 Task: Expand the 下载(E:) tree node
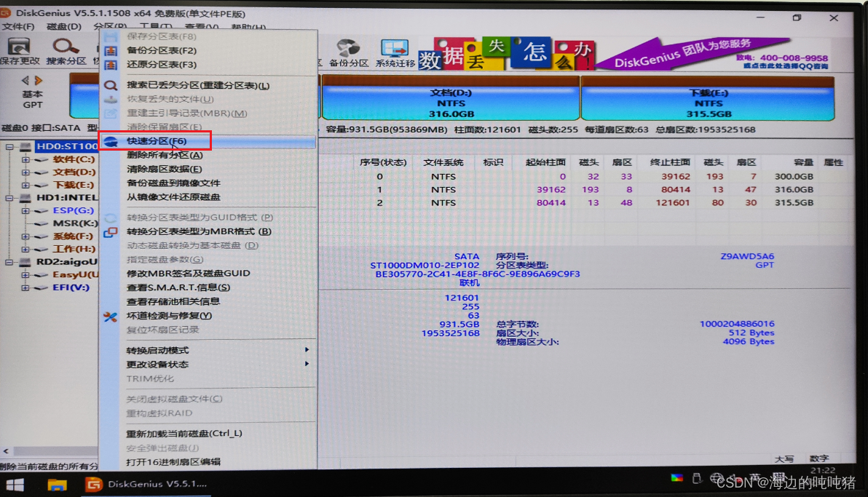25,185
